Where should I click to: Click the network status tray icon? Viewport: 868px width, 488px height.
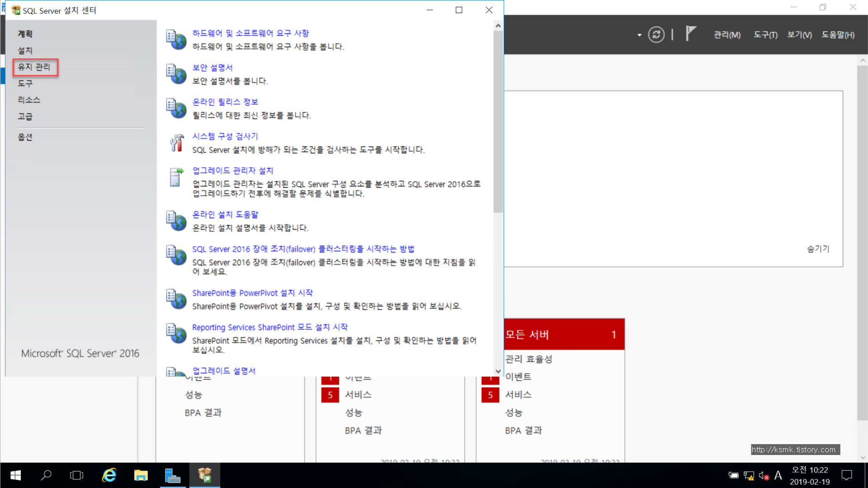[x=749, y=476]
